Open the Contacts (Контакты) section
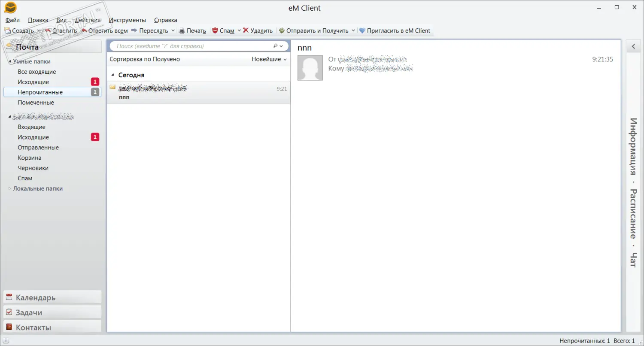 [33, 328]
